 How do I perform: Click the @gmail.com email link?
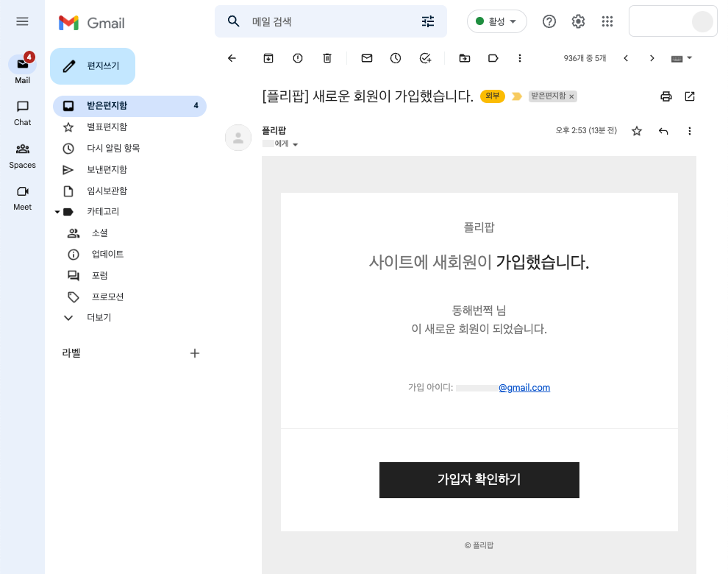[x=524, y=388]
